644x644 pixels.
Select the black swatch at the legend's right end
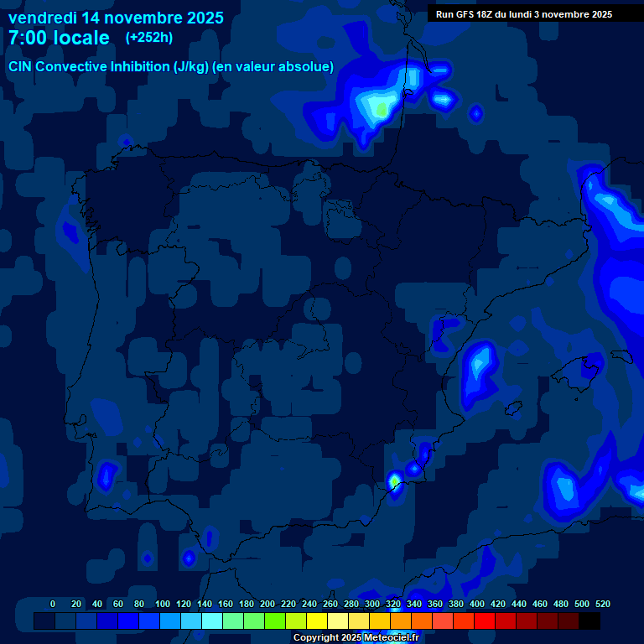[x=589, y=621]
